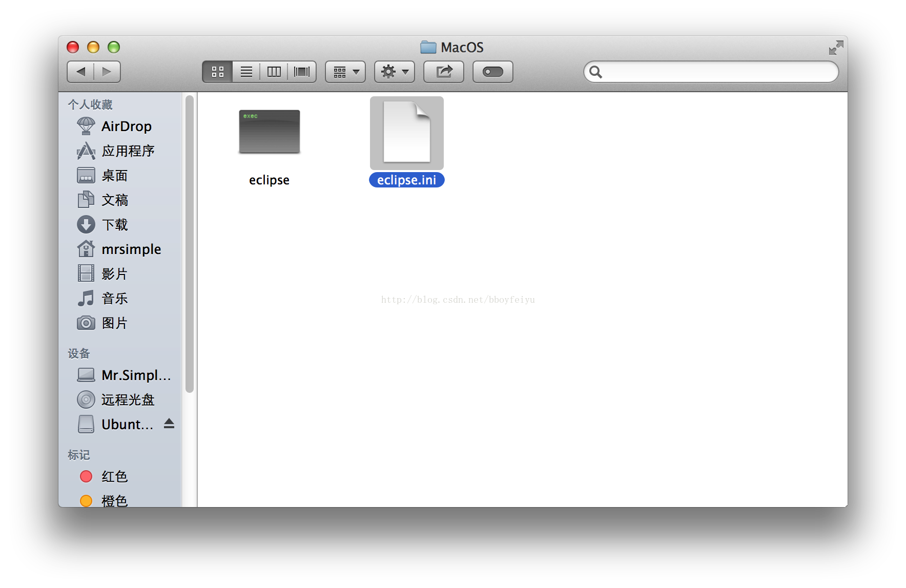Close the Finder window with red button

[x=73, y=47]
